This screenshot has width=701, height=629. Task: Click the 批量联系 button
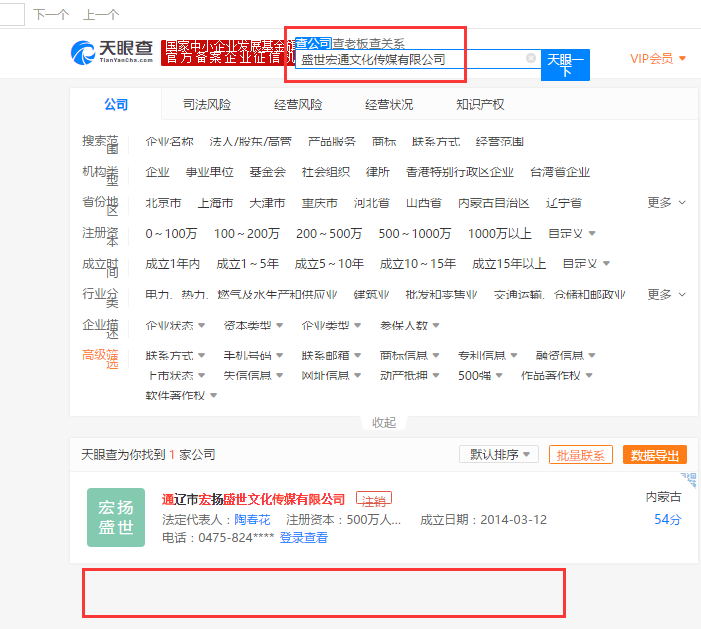coord(580,455)
